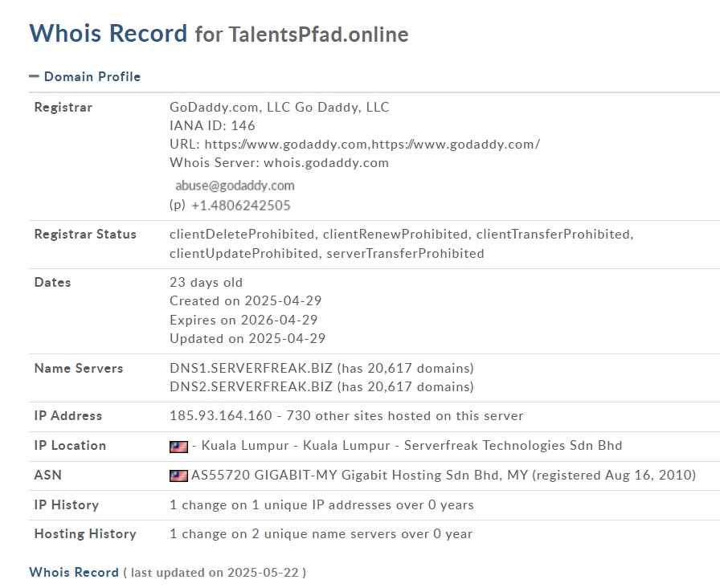Click the IP History change summary
Screen dimensions: 720x588
pyautogui.click(x=321, y=505)
